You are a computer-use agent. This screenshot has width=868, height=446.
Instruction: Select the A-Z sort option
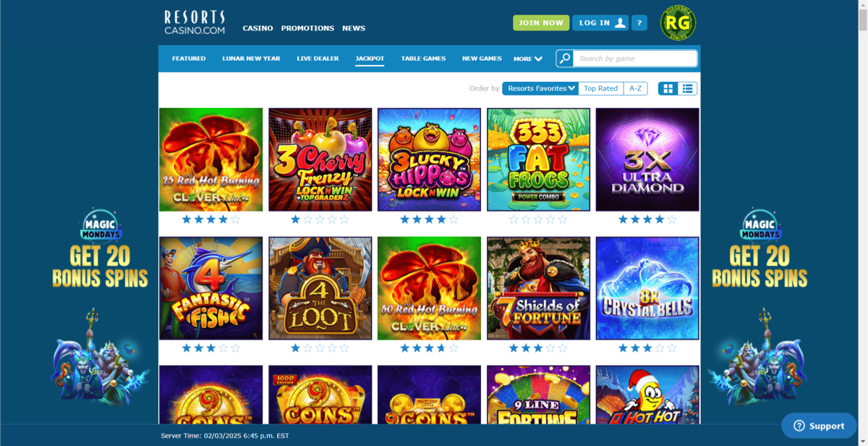coord(635,88)
